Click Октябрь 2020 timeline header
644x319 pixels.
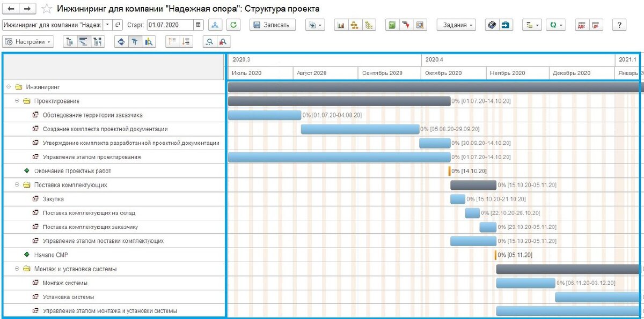pyautogui.click(x=454, y=73)
